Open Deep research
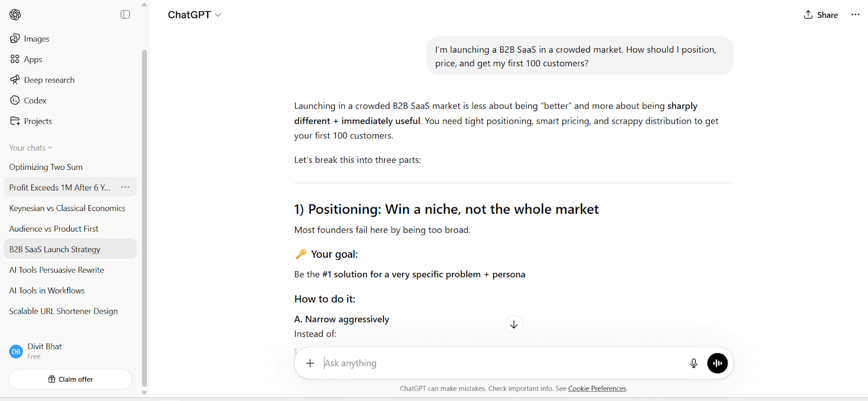Viewport: 868px width, 401px height. [x=49, y=79]
